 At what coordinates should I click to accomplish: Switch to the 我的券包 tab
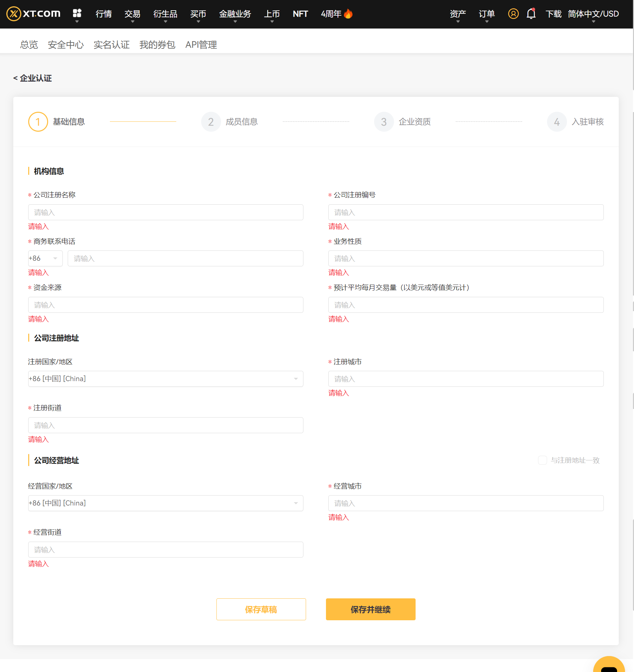157,45
